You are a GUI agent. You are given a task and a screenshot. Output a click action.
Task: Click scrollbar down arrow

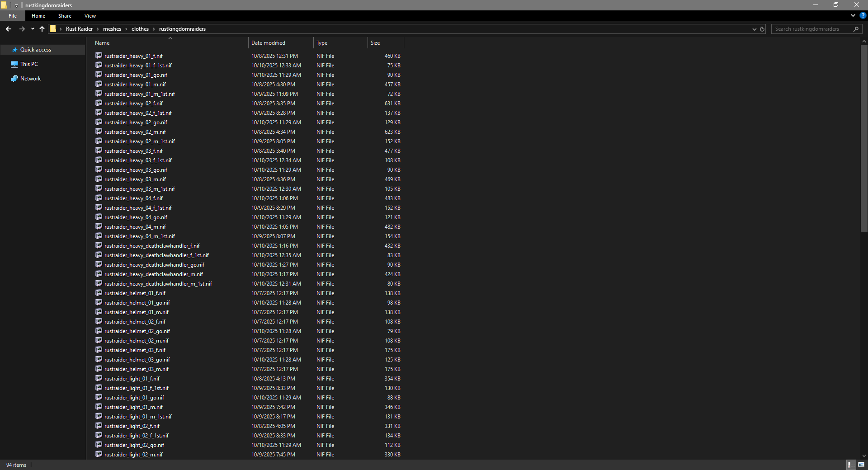pos(864,456)
